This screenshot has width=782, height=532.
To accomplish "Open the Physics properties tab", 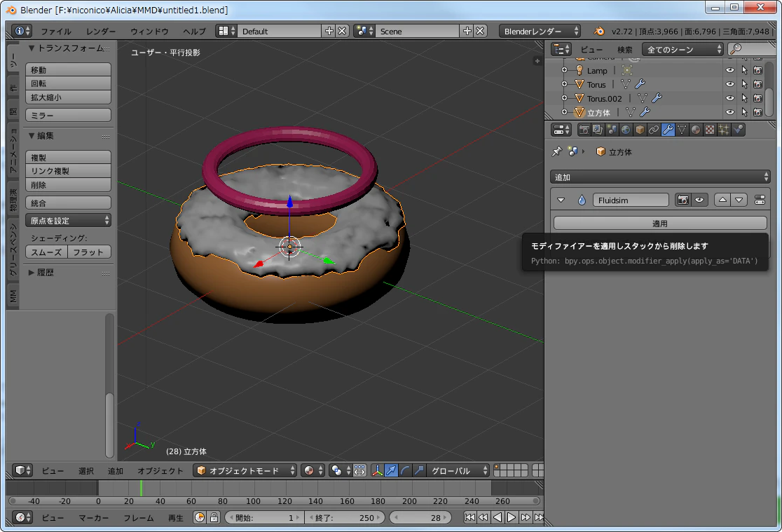I will (738, 130).
